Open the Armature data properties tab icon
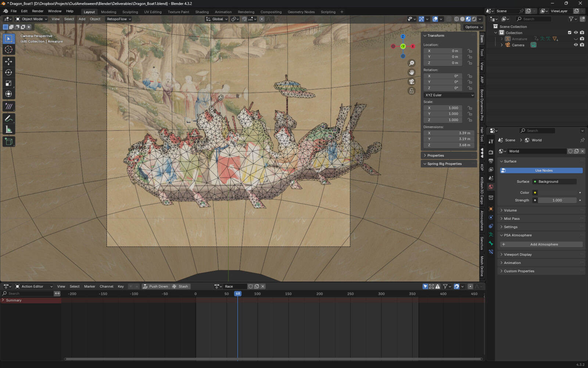 click(x=491, y=234)
